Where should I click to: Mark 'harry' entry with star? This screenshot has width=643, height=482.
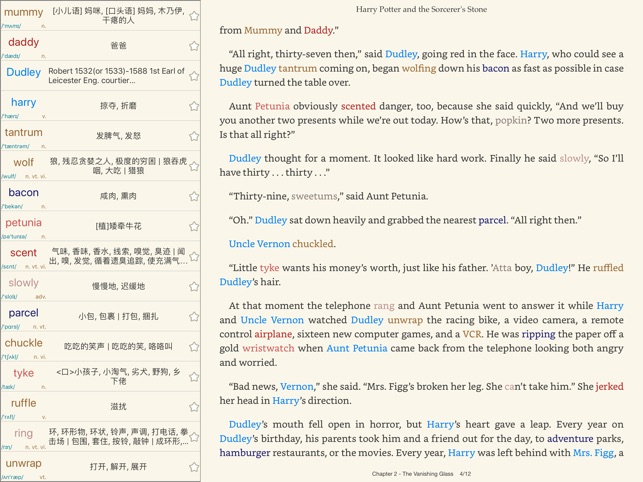[x=194, y=106]
